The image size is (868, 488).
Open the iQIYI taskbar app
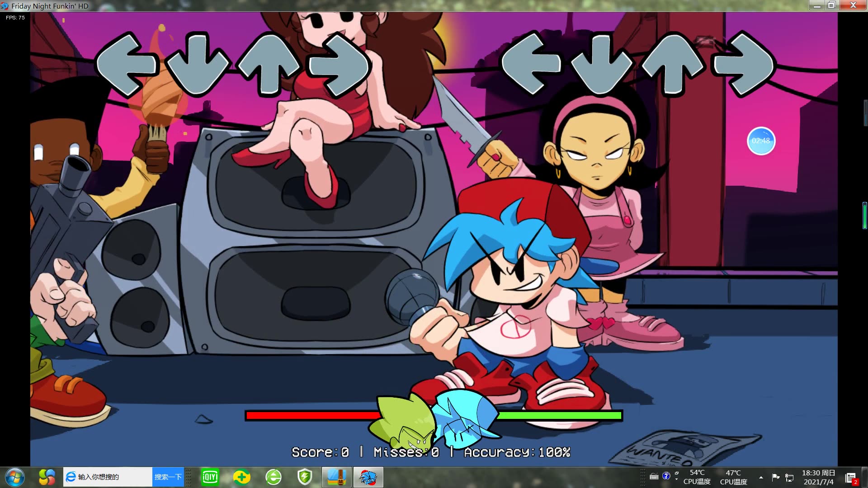click(210, 477)
